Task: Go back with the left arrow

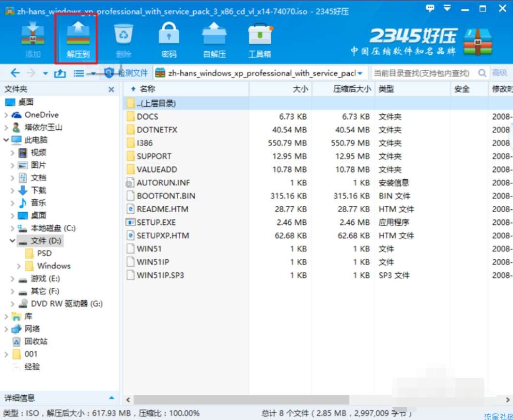Action: tap(15, 73)
